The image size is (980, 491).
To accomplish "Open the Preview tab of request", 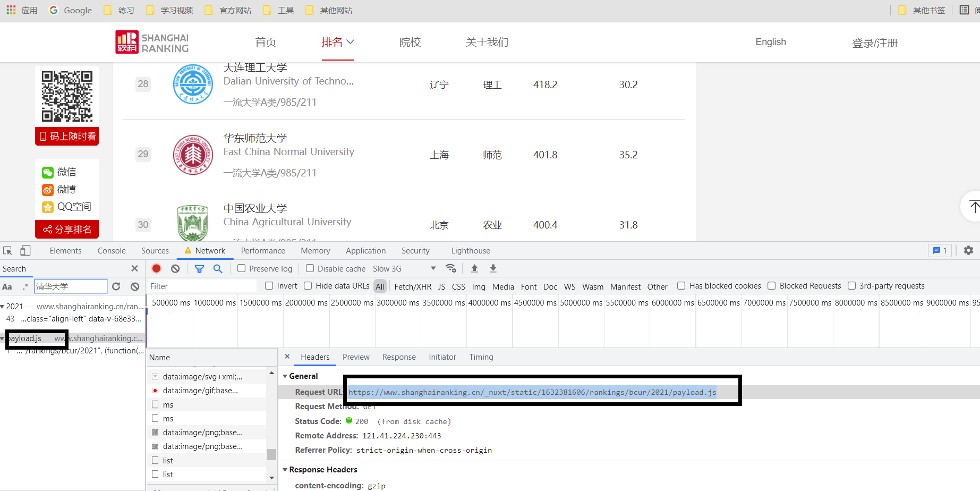I will [356, 357].
